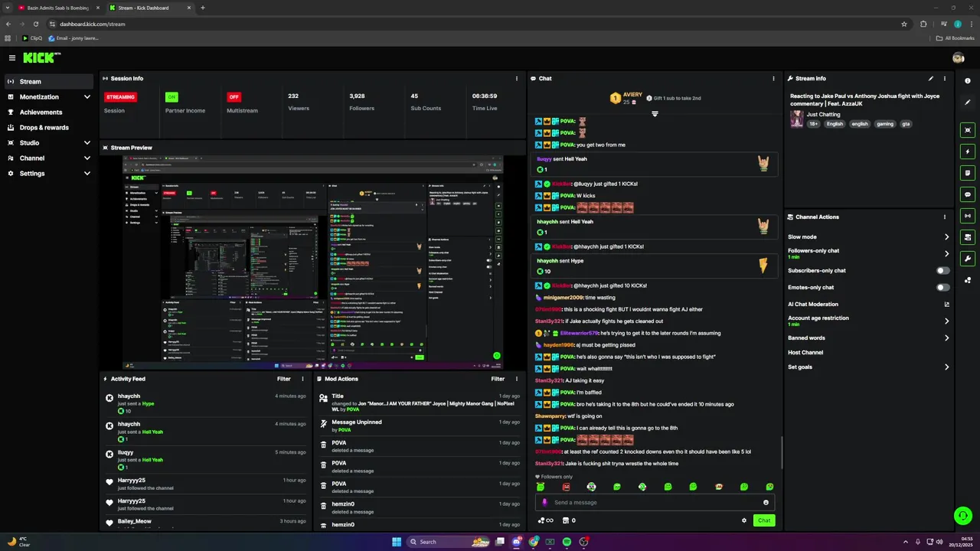
Task: Click the Stream Preview thumbnail
Action: coord(313,262)
